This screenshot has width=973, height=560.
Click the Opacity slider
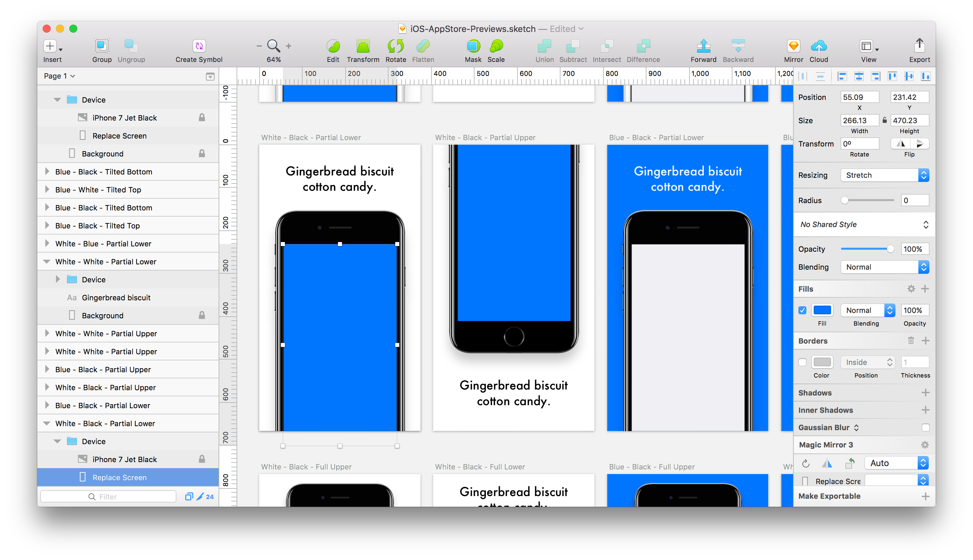[x=867, y=249]
